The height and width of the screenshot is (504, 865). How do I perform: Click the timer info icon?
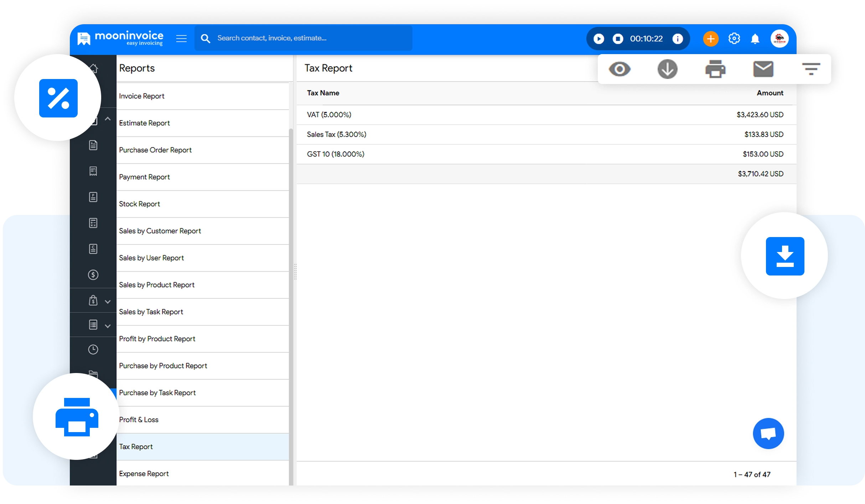(x=677, y=39)
